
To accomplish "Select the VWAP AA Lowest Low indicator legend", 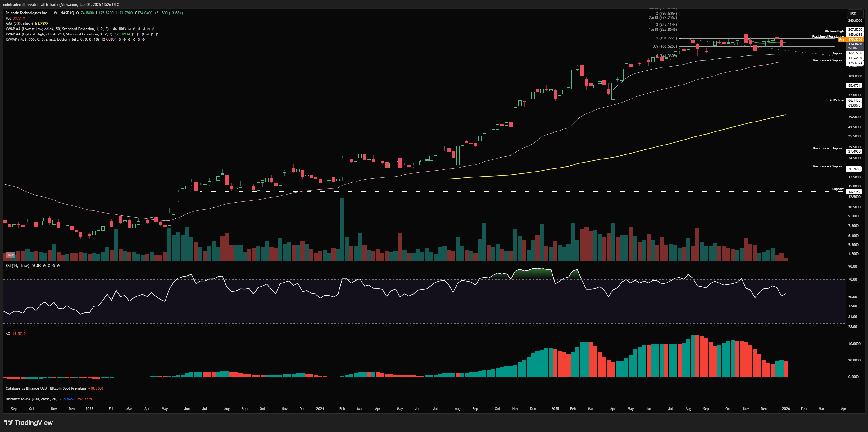I will (x=57, y=29).
